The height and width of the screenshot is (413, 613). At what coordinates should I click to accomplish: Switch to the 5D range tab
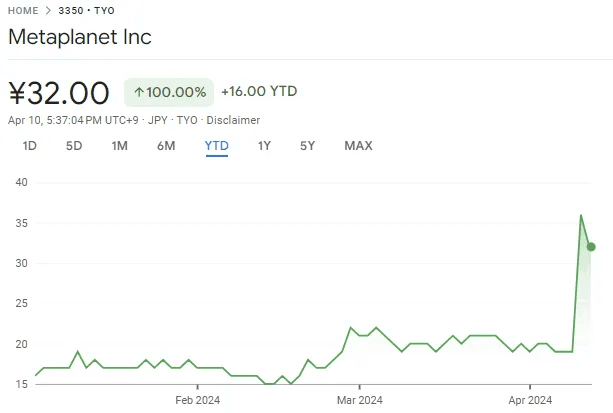(74, 146)
